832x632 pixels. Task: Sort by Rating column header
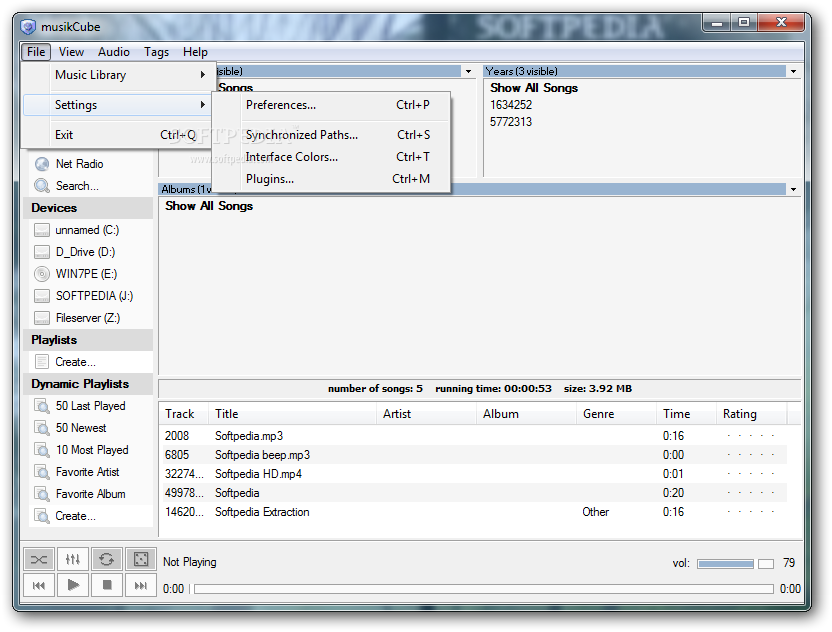[x=752, y=414]
